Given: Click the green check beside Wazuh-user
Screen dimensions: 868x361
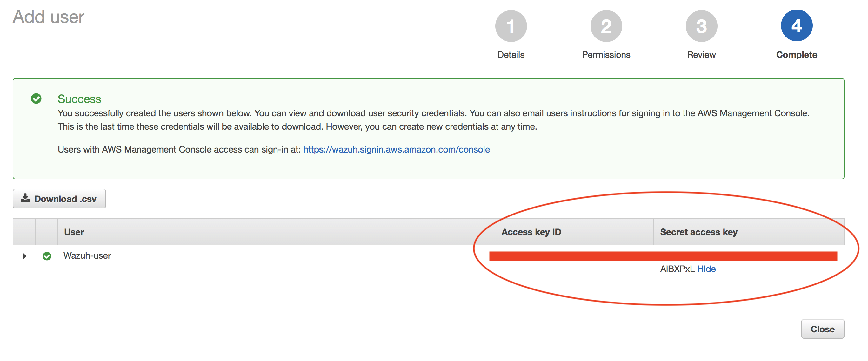Looking at the screenshot, I should (47, 256).
